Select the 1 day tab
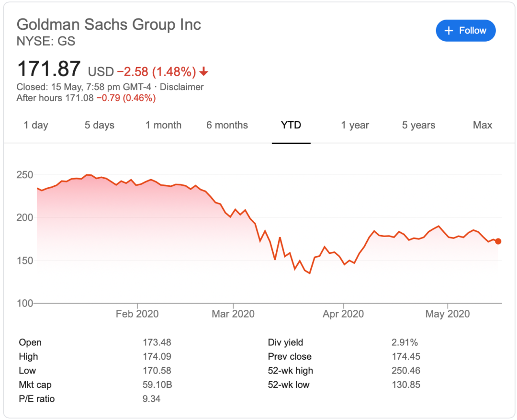This screenshot has height=420, width=517. pos(36,125)
